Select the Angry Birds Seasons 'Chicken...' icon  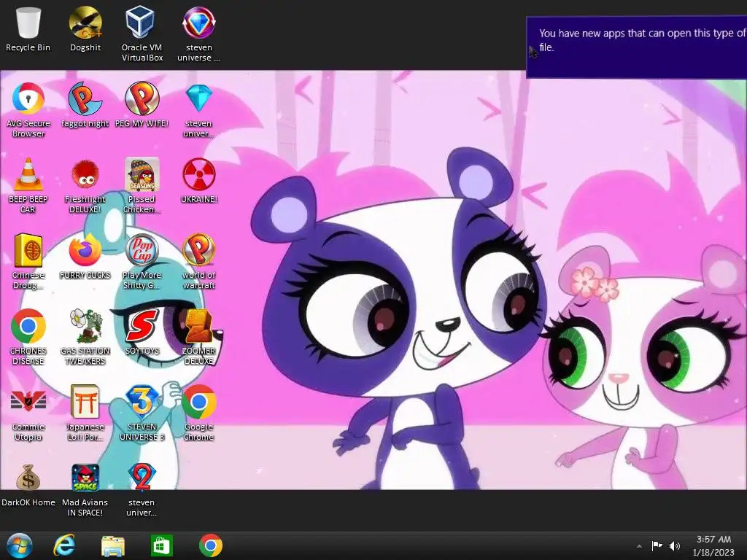142,185
